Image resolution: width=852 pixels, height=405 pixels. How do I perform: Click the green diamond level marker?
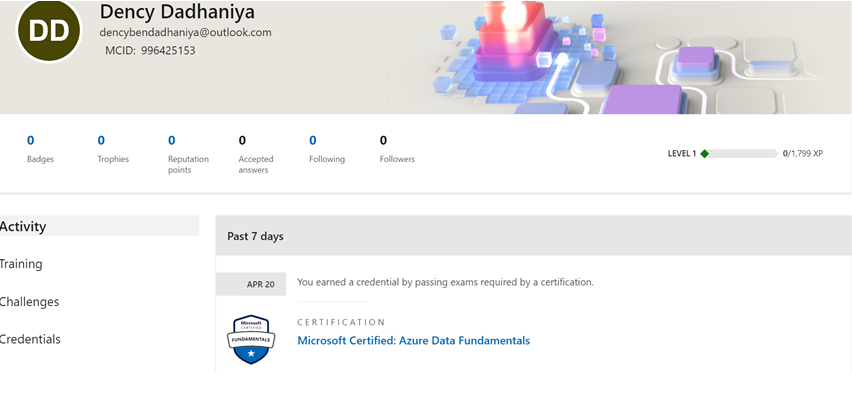tap(705, 154)
